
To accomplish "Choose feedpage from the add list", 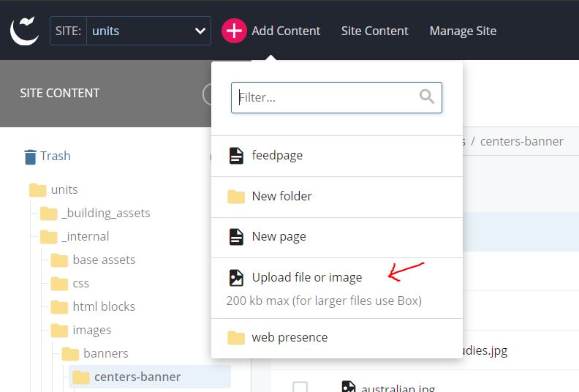I will 337,156.
